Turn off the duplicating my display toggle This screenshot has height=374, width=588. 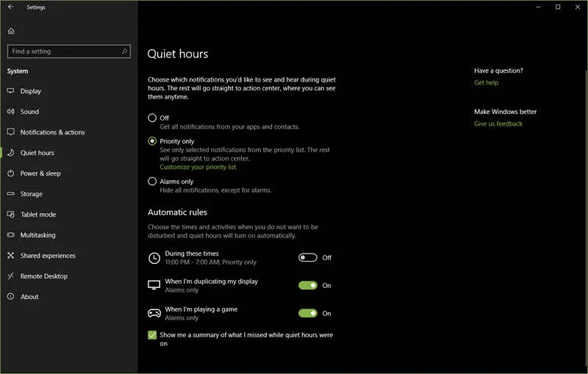tap(308, 285)
